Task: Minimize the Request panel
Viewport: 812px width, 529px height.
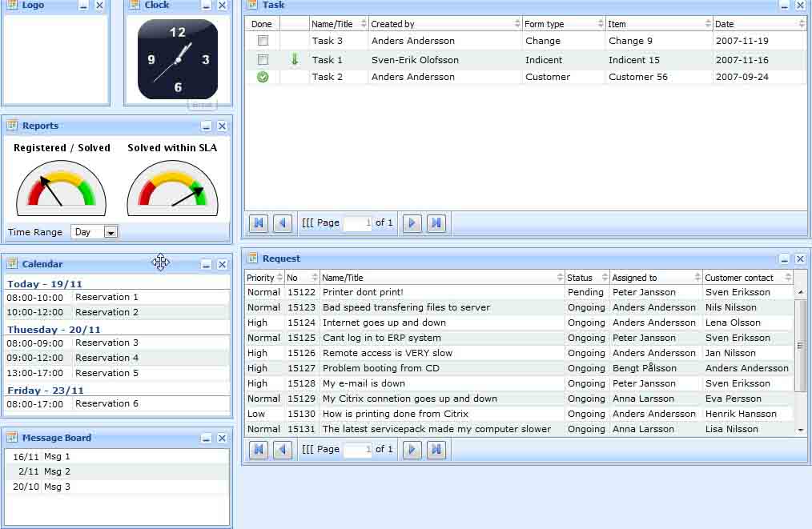Action: (785, 258)
